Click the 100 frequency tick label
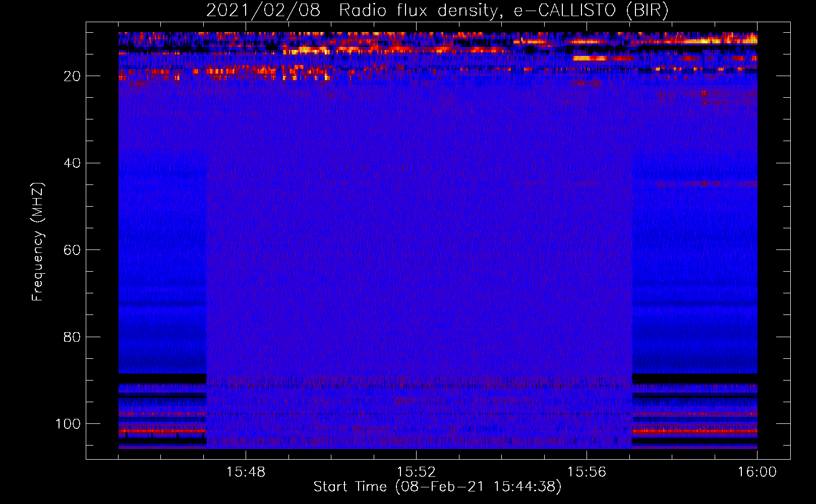 coord(68,424)
